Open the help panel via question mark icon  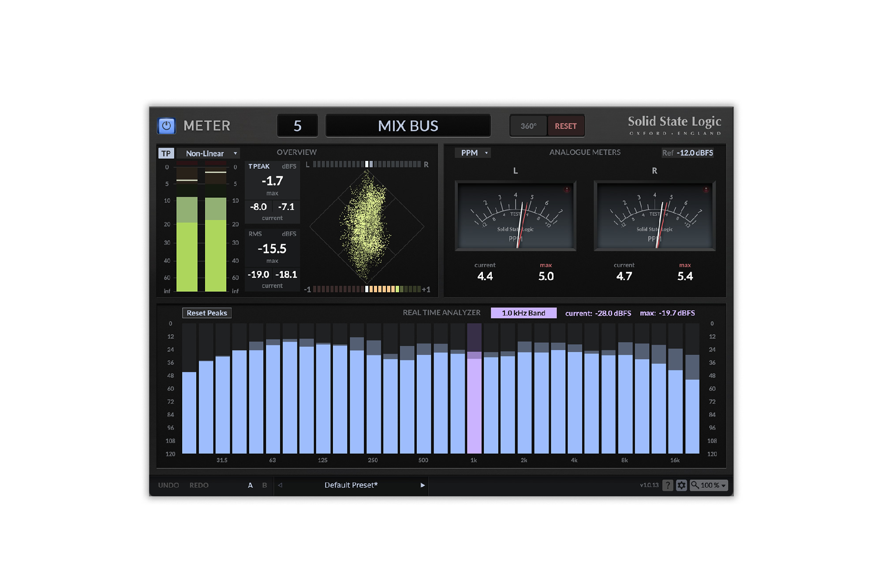pyautogui.click(x=667, y=485)
